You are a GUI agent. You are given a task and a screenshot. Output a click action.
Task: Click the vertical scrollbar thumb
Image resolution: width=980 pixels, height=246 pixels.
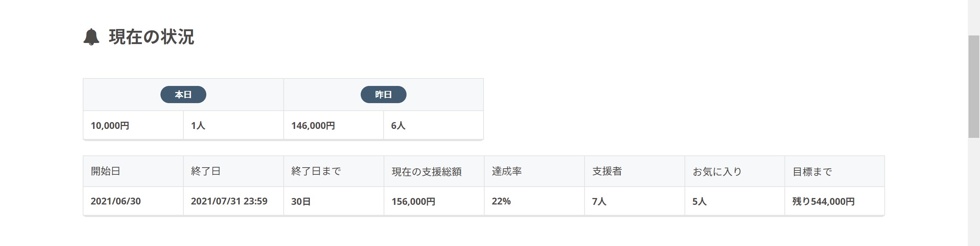[974, 87]
